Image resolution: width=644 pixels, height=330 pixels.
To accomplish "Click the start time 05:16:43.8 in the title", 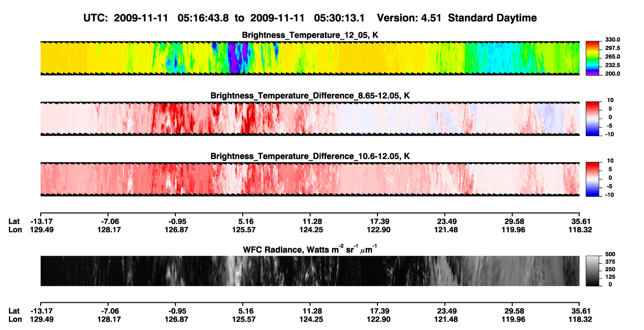I will tap(204, 18).
